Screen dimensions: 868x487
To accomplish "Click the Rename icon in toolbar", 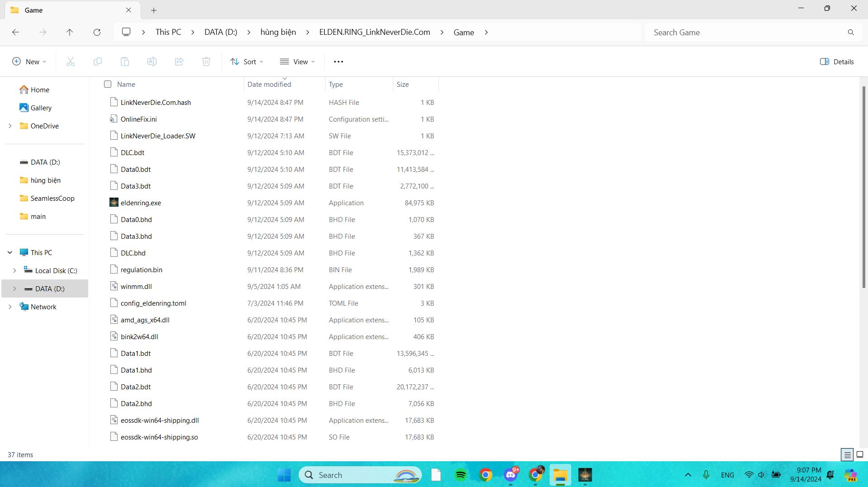I will 152,61.
